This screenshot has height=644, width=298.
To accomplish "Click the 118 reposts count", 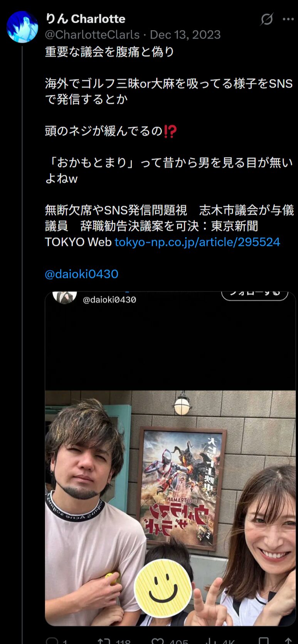I will [x=123, y=641].
